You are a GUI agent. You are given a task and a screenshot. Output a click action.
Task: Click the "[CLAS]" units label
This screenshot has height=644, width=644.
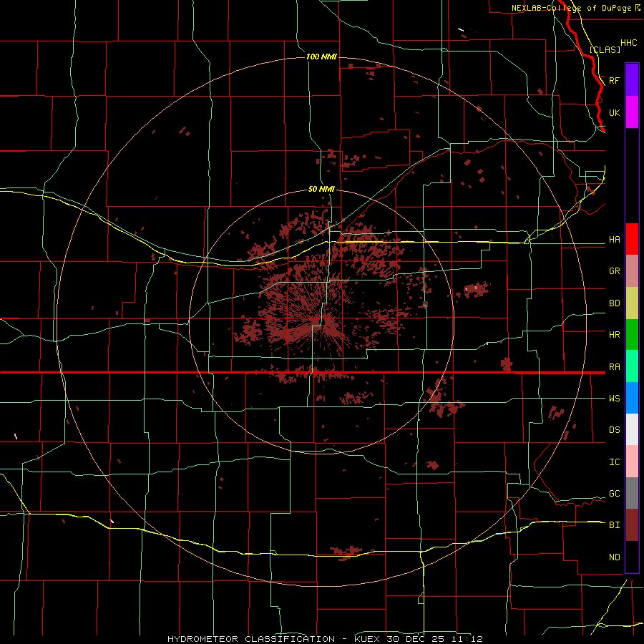coord(605,49)
